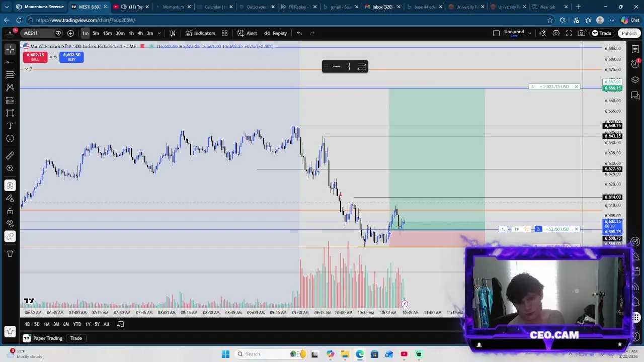Add symbol with Compare plus icon
Viewport: 644px width, 362px height.
click(70, 33)
